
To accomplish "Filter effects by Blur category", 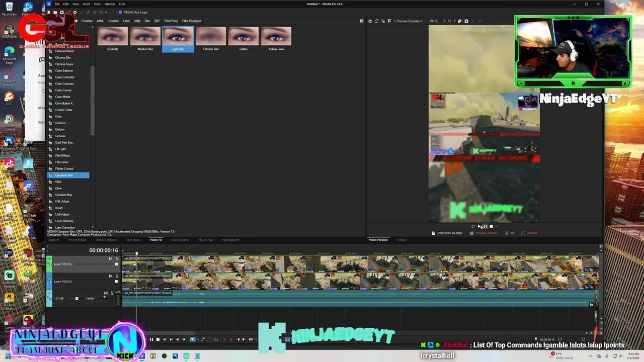I will tap(147, 21).
